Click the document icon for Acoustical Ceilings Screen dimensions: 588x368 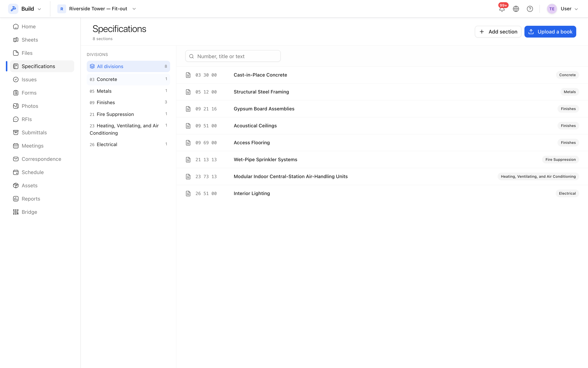[x=188, y=126]
